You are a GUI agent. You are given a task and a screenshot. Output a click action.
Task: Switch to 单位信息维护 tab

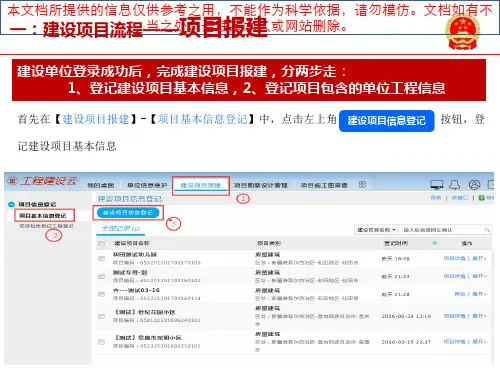click(147, 185)
